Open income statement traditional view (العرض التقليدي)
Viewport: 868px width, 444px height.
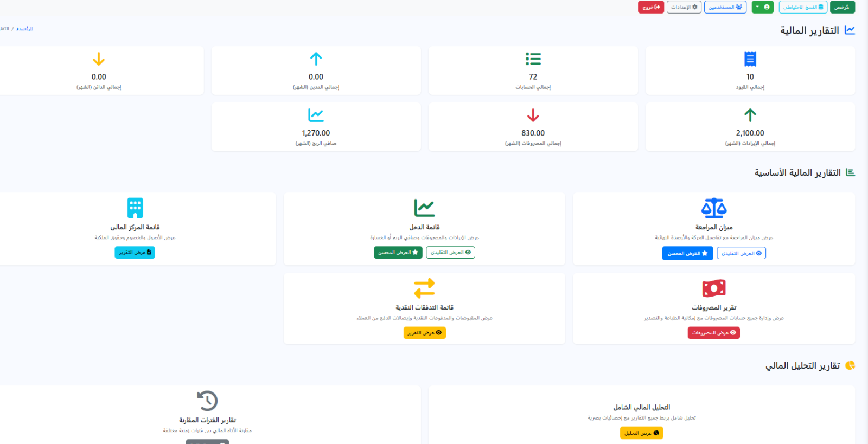click(450, 253)
